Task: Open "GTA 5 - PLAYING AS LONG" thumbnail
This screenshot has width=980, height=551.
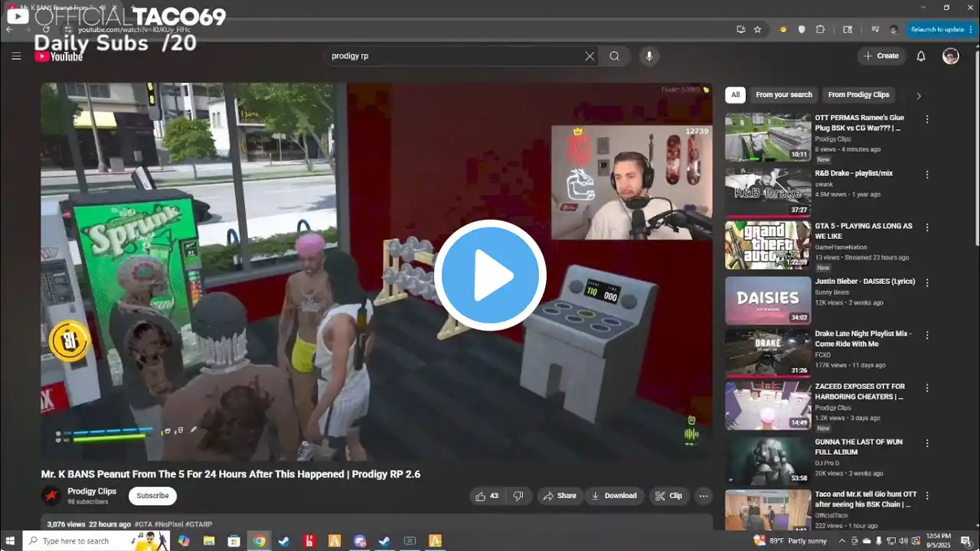Action: coord(768,246)
